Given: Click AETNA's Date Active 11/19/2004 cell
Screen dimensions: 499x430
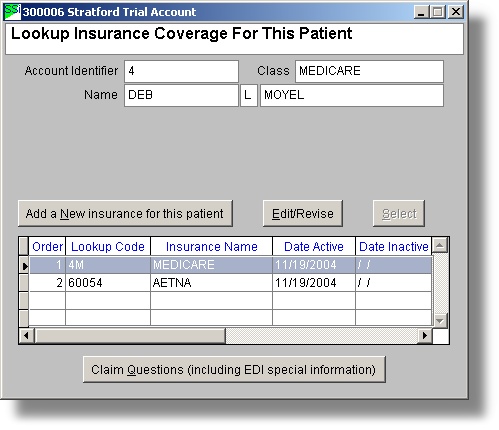Looking at the screenshot, I should point(314,283).
